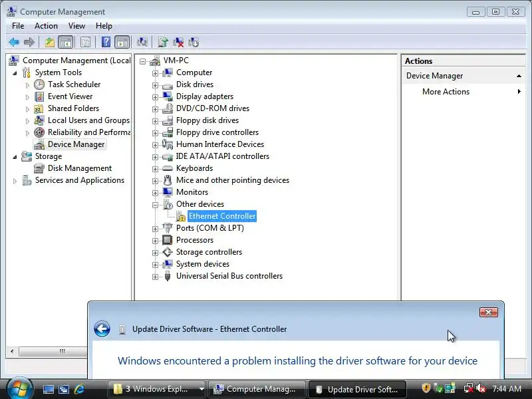The height and width of the screenshot is (399, 532).
Task: Click the Show Desktop quick launch icon
Action: pos(48,389)
